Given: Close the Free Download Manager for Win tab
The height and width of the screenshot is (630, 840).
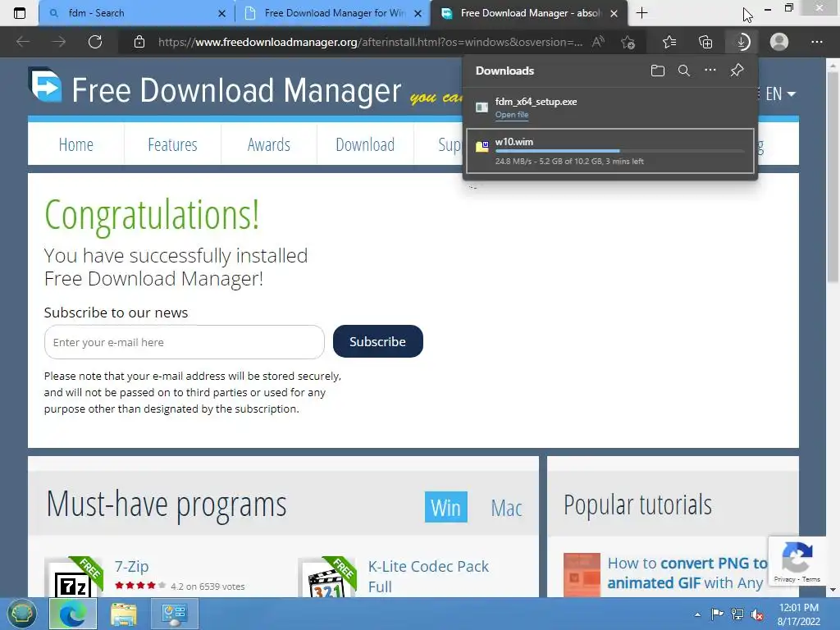Looking at the screenshot, I should click(x=418, y=13).
